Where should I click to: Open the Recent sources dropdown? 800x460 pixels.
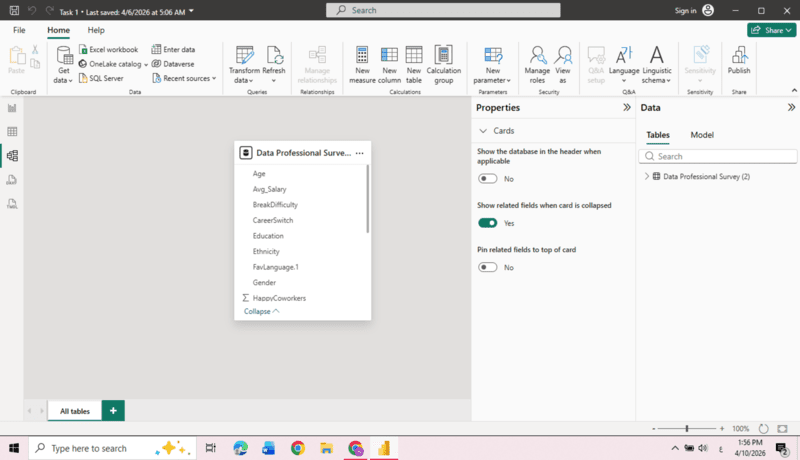click(185, 78)
